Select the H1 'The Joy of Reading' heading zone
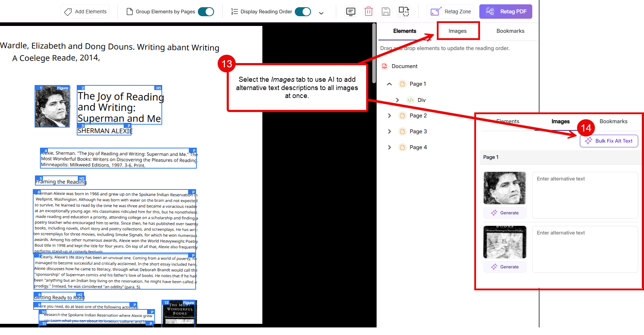This screenshot has height=335, width=644. pos(120,105)
